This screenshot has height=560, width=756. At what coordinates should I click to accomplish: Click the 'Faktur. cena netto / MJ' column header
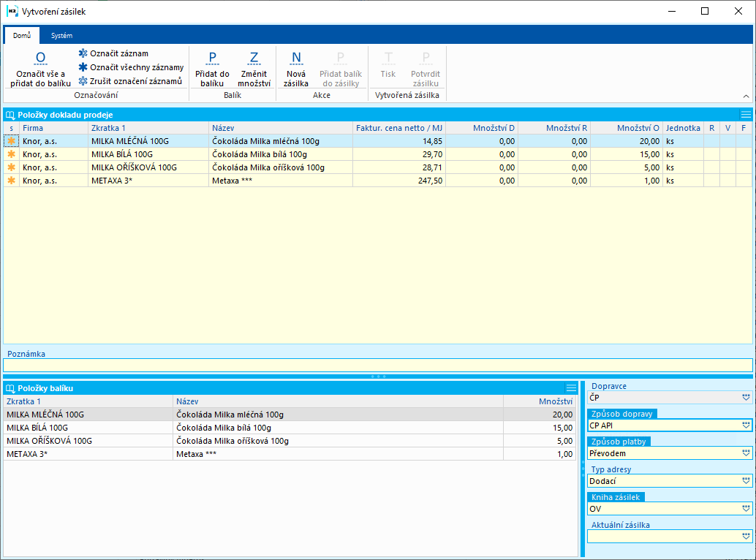(398, 128)
